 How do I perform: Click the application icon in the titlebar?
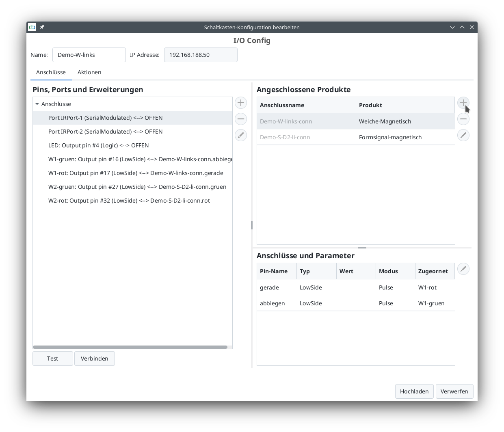pyautogui.click(x=32, y=27)
